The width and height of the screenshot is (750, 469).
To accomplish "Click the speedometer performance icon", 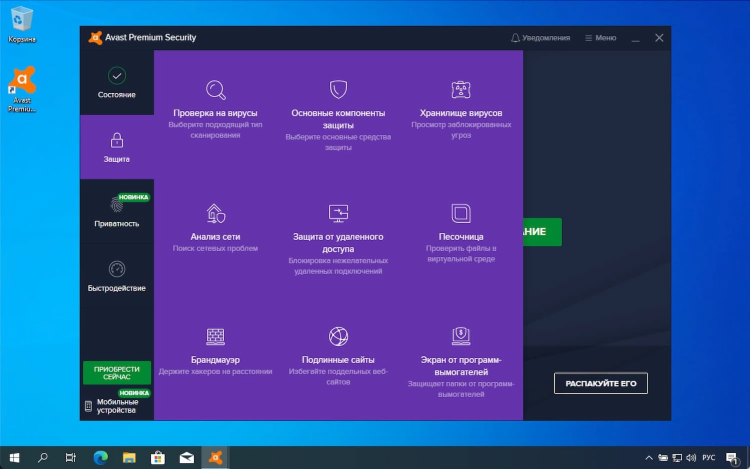I will tap(117, 269).
